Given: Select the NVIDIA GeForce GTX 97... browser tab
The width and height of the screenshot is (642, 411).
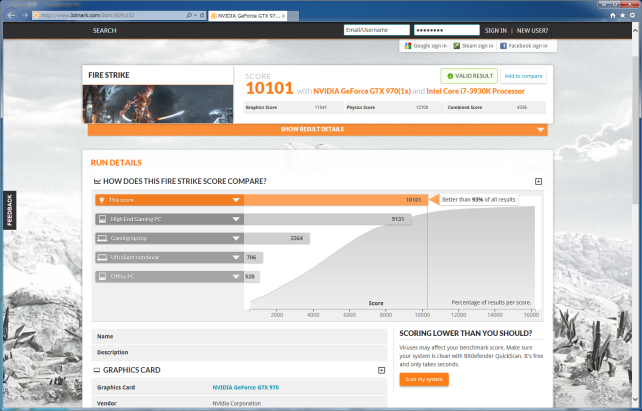Looking at the screenshot, I should click(248, 16).
